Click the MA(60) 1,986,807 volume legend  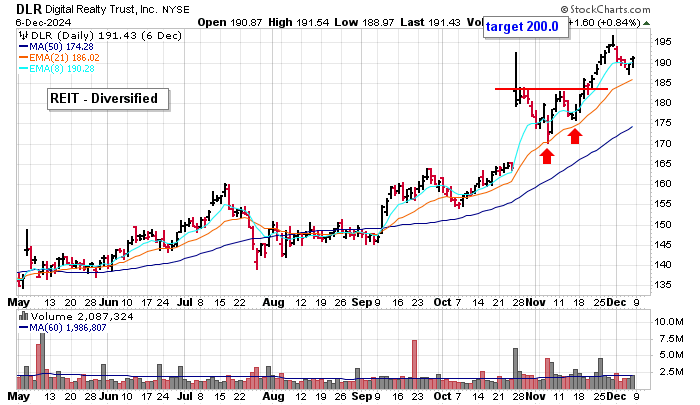click(x=62, y=328)
